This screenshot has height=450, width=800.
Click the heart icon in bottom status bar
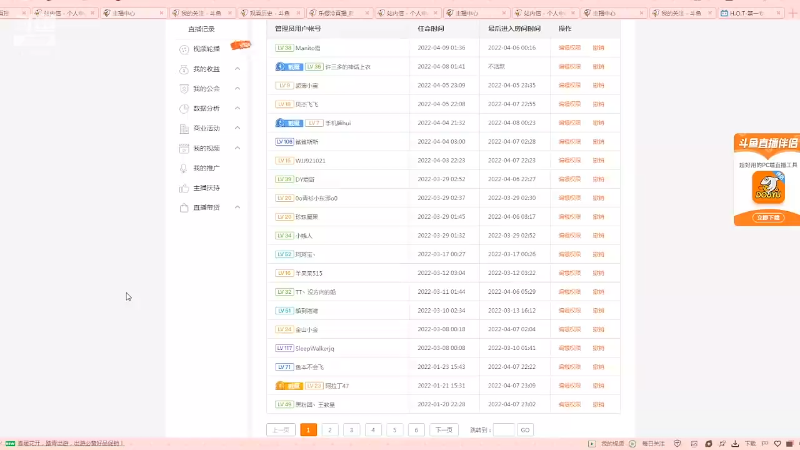(x=778, y=444)
